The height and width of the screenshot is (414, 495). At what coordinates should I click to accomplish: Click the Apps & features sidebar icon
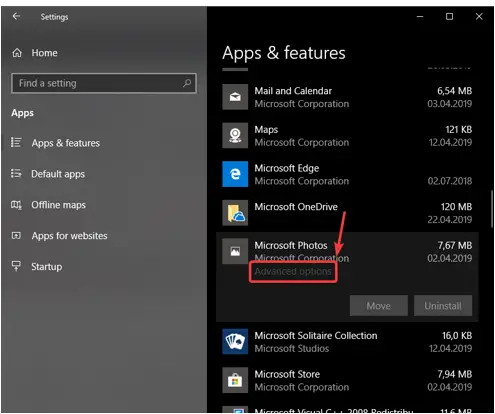click(16, 142)
